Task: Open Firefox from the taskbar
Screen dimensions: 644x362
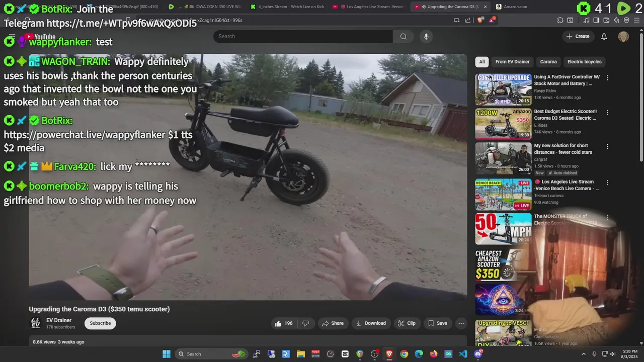Action: point(434,354)
